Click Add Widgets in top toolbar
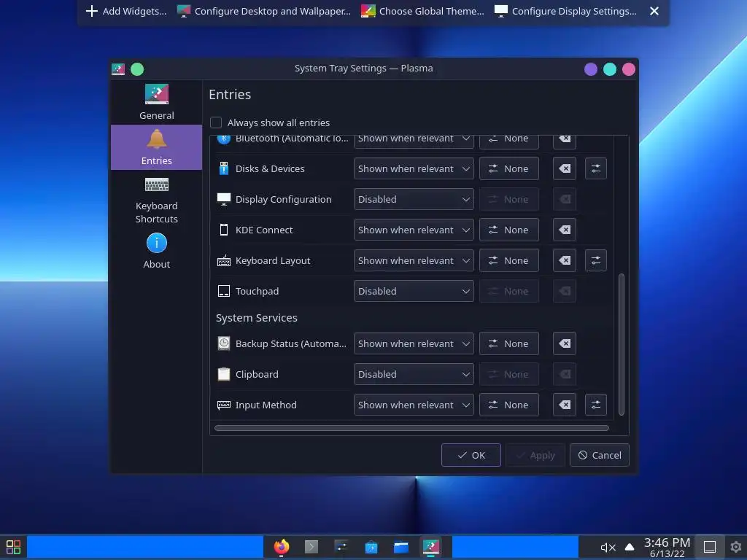This screenshot has width=747, height=560. coord(126,11)
